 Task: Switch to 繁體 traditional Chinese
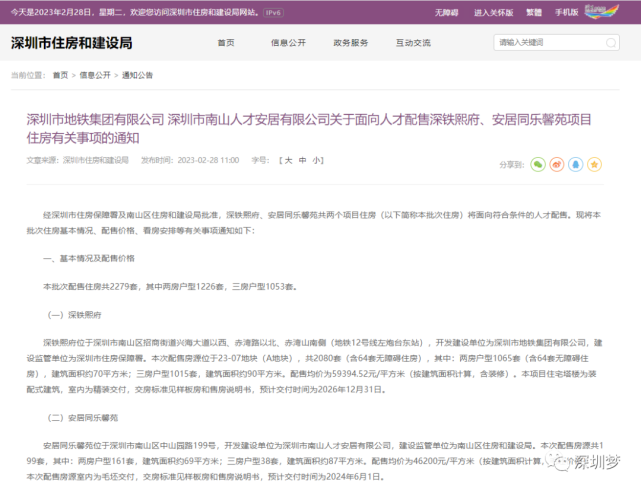click(534, 13)
